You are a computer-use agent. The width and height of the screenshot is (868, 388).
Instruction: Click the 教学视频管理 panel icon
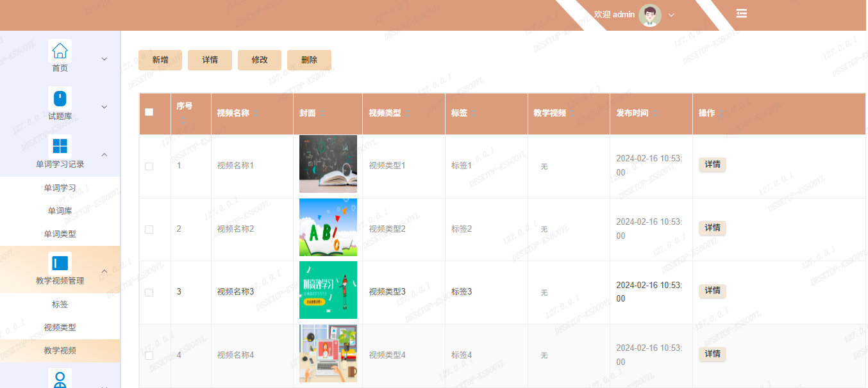click(60, 263)
